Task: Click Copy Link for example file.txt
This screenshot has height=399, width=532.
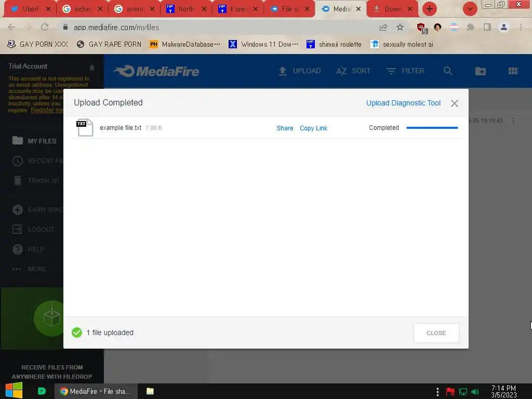Action: click(313, 128)
